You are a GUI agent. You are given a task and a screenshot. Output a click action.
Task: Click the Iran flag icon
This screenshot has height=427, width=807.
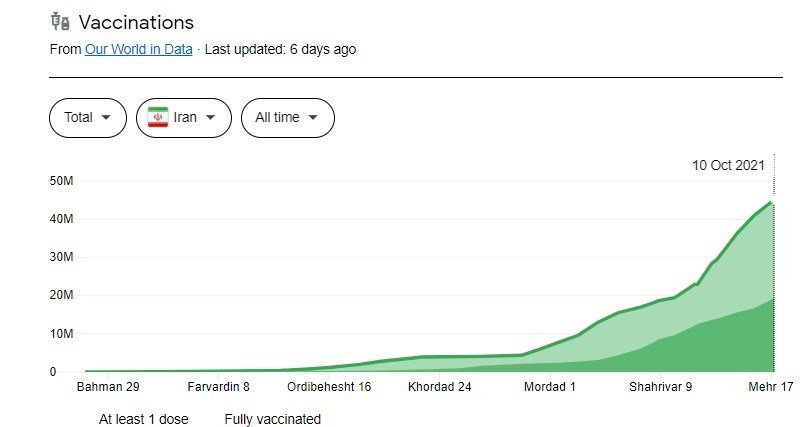click(x=157, y=117)
